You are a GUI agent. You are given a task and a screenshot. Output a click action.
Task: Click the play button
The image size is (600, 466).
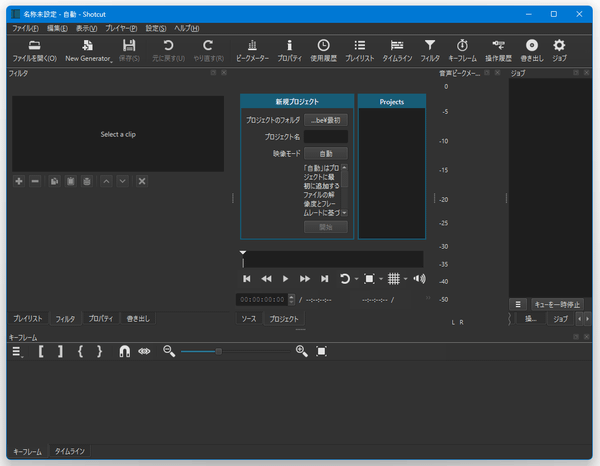tap(285, 279)
